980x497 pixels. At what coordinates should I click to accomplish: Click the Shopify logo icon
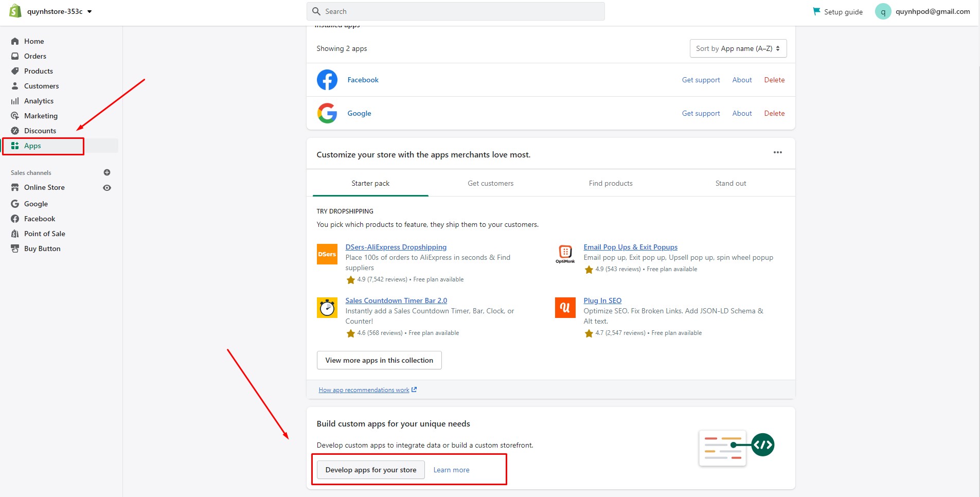coord(15,11)
